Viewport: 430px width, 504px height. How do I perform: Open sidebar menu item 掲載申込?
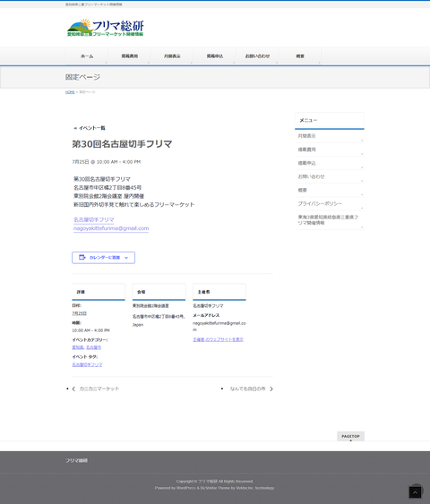tap(330, 163)
